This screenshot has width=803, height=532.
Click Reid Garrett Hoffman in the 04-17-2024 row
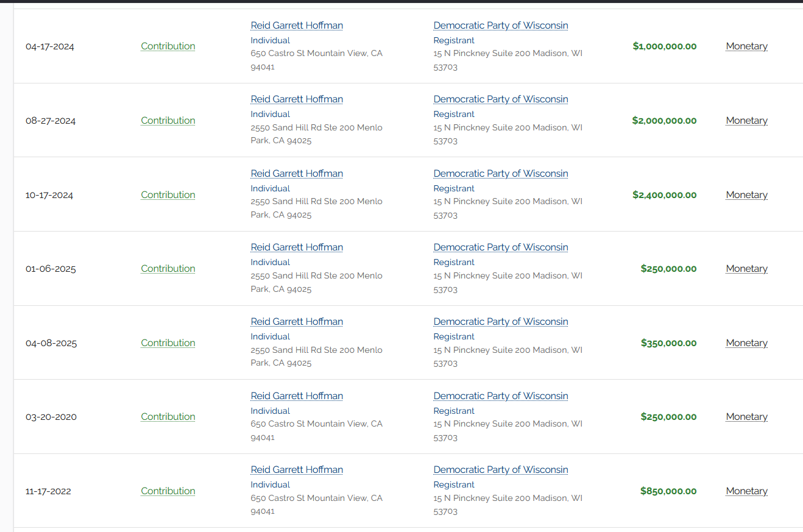coord(297,26)
